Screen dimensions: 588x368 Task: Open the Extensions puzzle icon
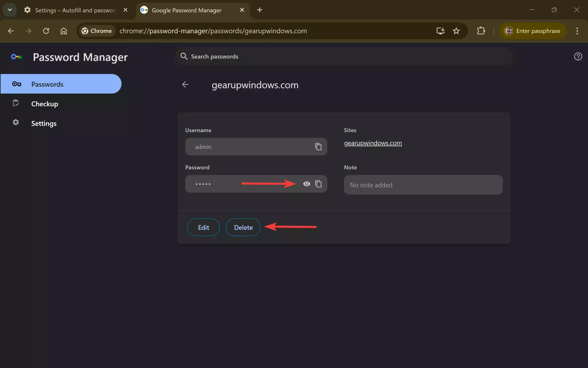pos(481,31)
